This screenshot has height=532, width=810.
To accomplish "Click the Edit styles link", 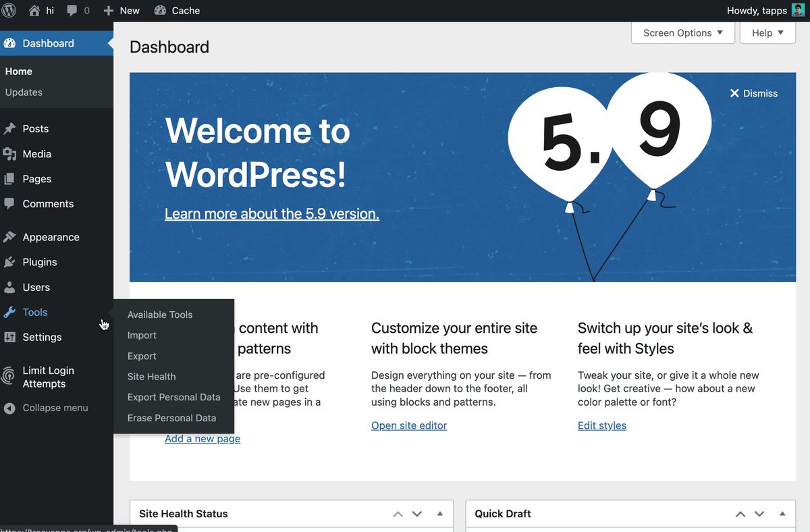I will pyautogui.click(x=602, y=425).
